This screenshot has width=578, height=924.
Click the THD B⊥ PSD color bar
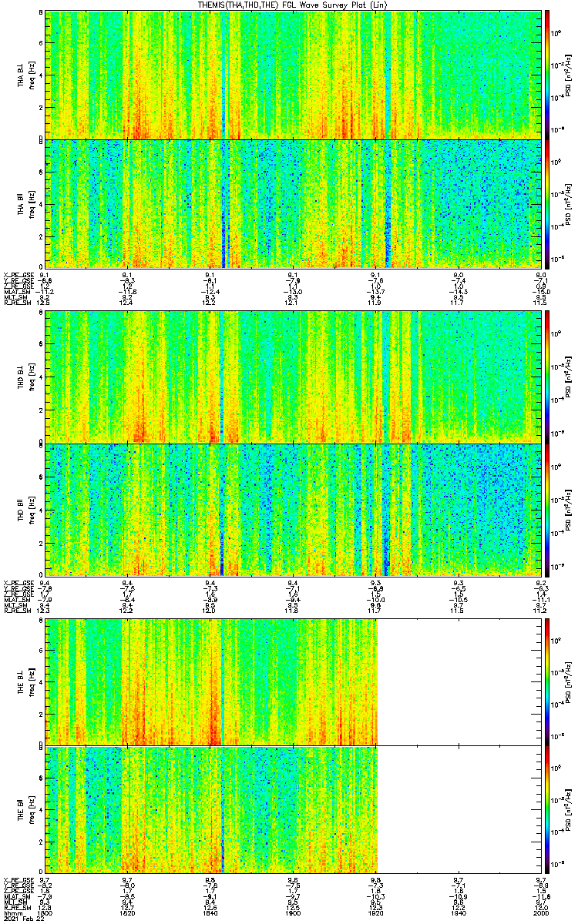coord(547,377)
